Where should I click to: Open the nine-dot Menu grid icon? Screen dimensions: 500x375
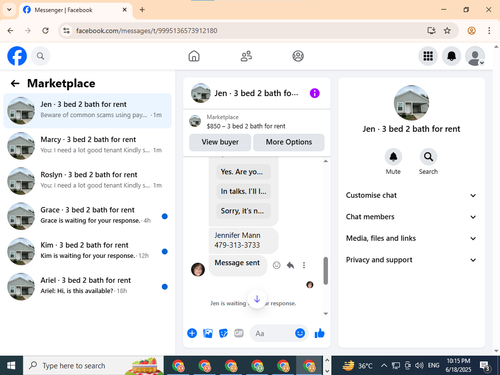point(428,56)
